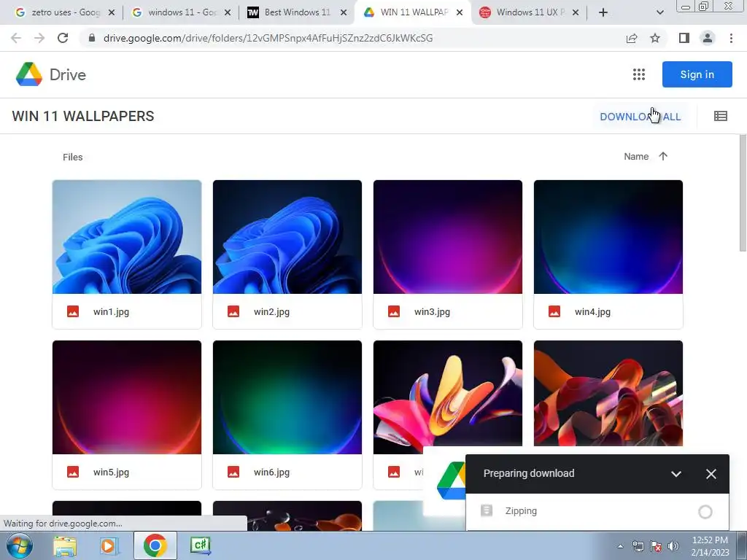
Task: Switch to the Windows 11 UX tab
Action: coord(530,12)
